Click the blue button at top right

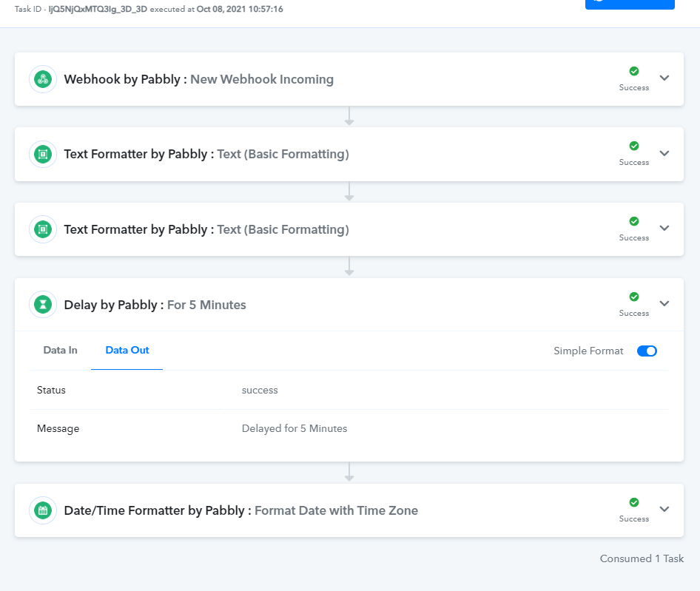pyautogui.click(x=630, y=4)
